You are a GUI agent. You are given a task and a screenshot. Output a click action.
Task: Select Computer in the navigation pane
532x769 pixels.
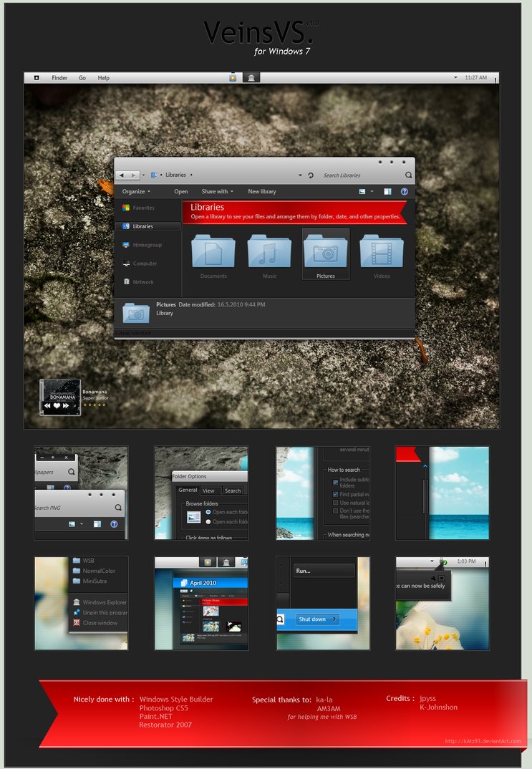coord(140,263)
